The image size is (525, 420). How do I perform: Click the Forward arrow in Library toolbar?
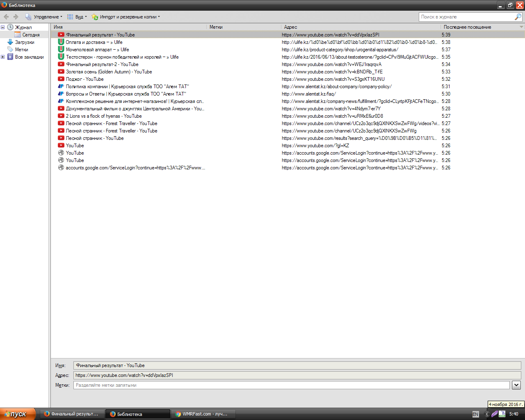(16, 17)
